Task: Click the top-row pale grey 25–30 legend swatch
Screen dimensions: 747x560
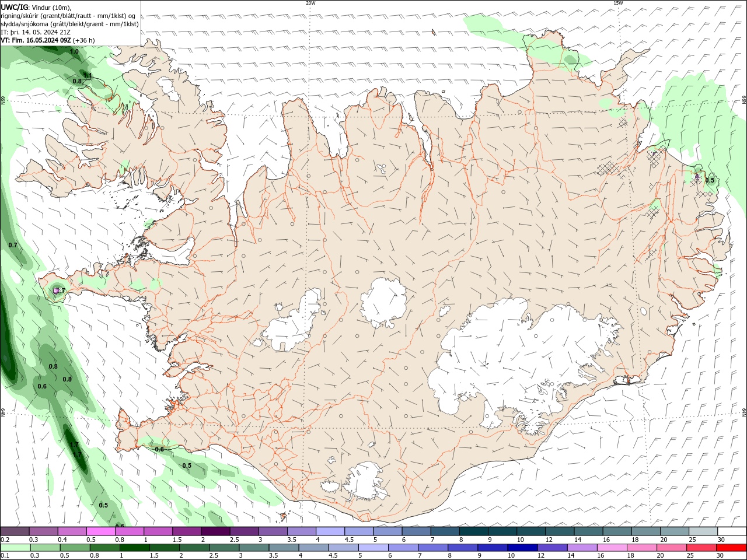Action: pos(703,531)
